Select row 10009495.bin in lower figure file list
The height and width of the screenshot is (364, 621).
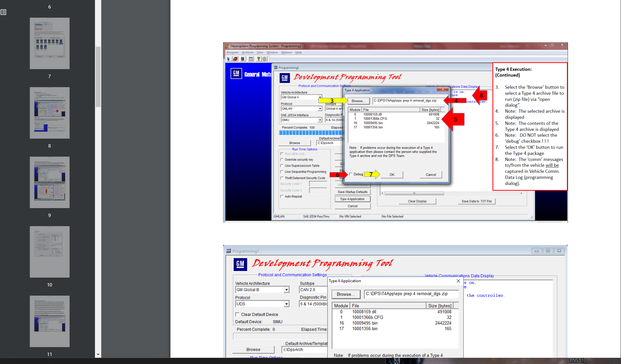coord(396,323)
